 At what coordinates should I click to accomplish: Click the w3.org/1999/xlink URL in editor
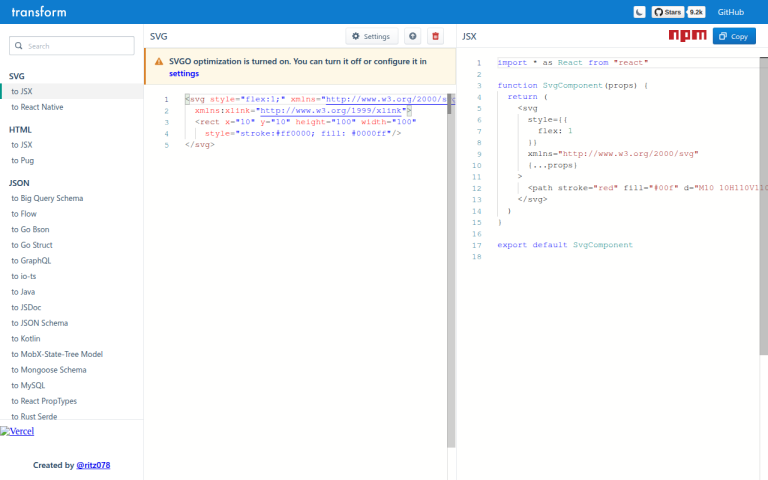(x=331, y=111)
